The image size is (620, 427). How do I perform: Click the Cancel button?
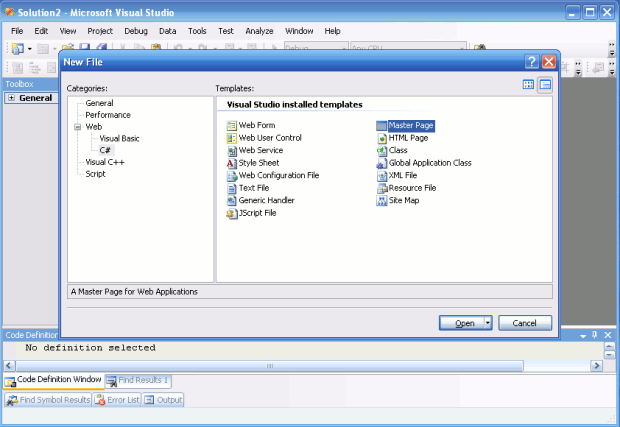point(525,323)
